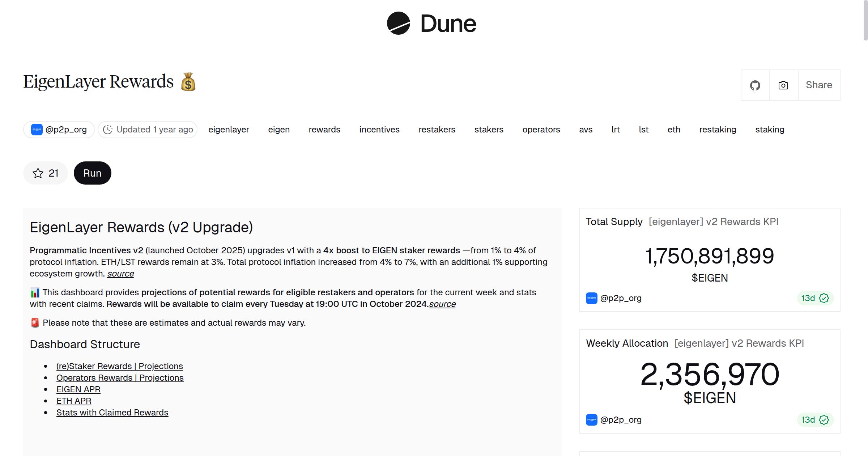Image resolution: width=868 pixels, height=456 pixels.
Task: Click the Updated 1 year ago clock chip
Action: click(x=148, y=130)
